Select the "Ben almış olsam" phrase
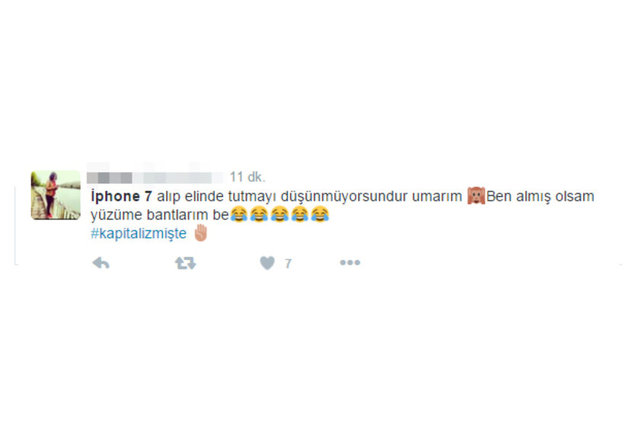Screen dimensions: 640x423 coord(540,196)
